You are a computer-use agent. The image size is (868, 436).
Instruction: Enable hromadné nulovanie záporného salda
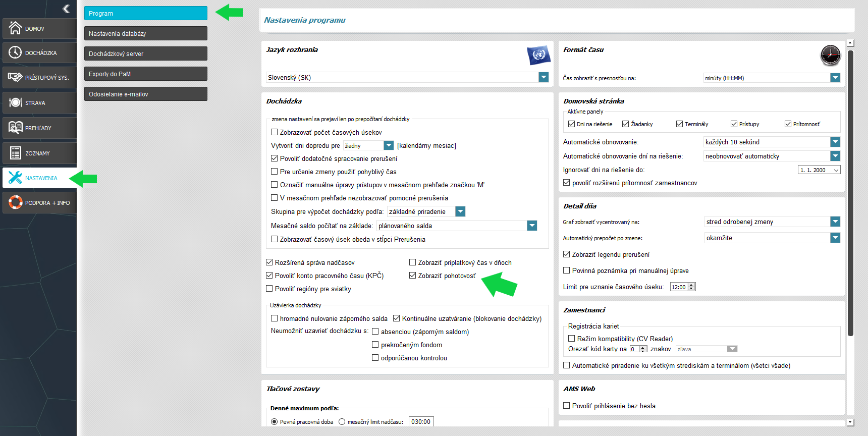click(275, 318)
